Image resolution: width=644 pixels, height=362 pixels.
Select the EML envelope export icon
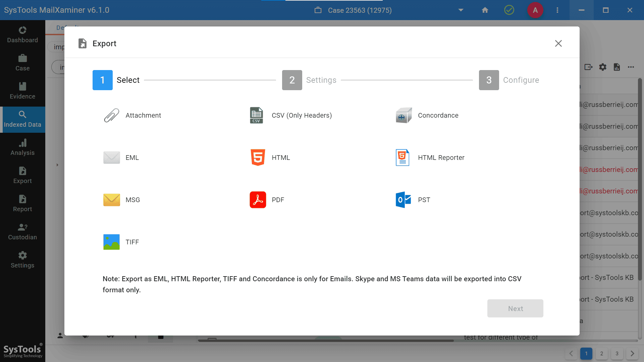pyautogui.click(x=111, y=158)
